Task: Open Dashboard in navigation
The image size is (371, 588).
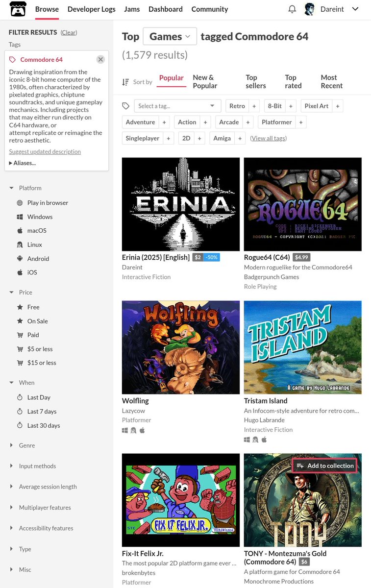Action: [x=166, y=9]
